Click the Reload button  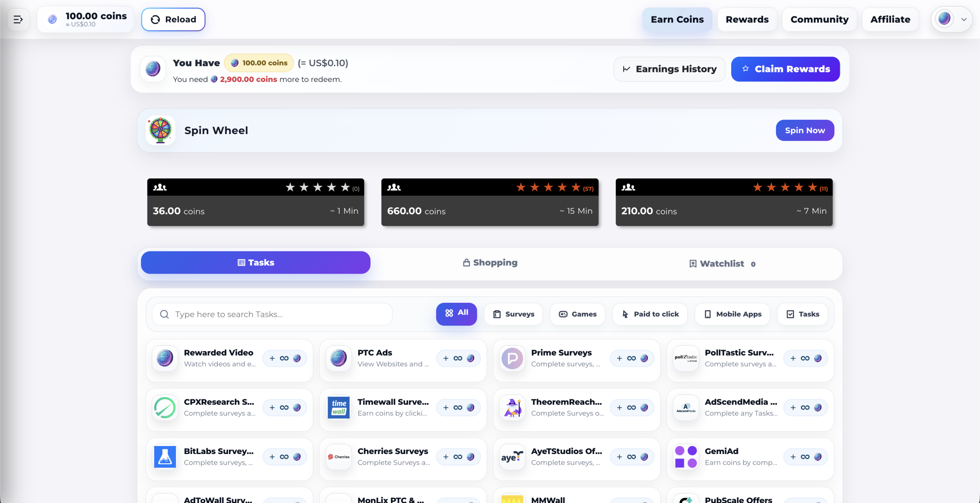tap(173, 19)
